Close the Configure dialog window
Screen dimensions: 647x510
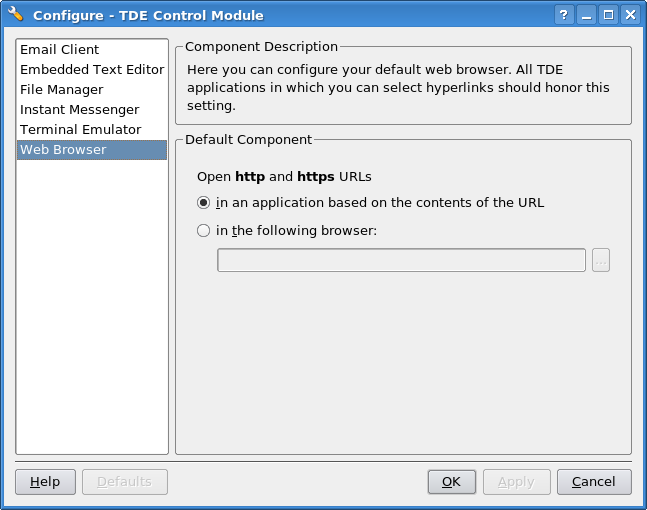pyautogui.click(x=630, y=15)
